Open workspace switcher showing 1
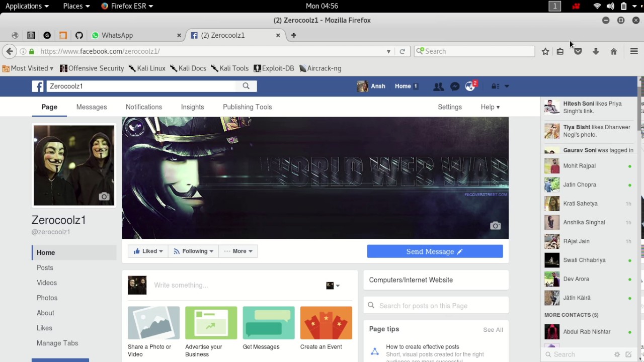This screenshot has width=644, height=362. pyautogui.click(x=555, y=6)
